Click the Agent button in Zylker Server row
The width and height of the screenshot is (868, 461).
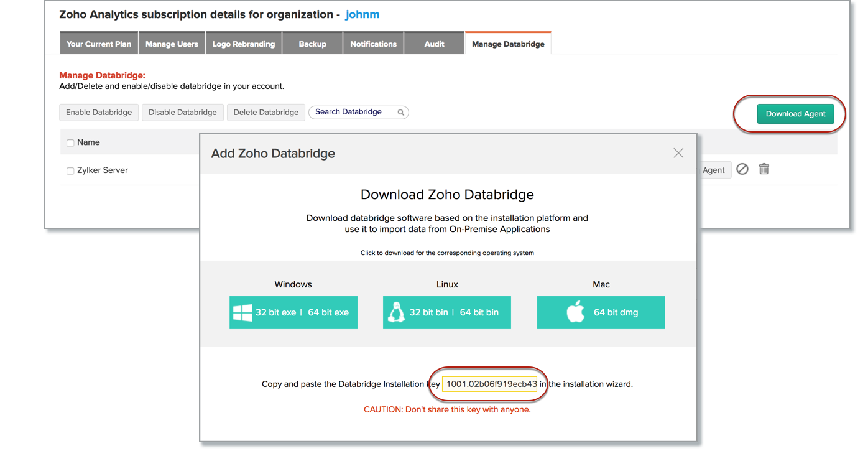point(714,170)
